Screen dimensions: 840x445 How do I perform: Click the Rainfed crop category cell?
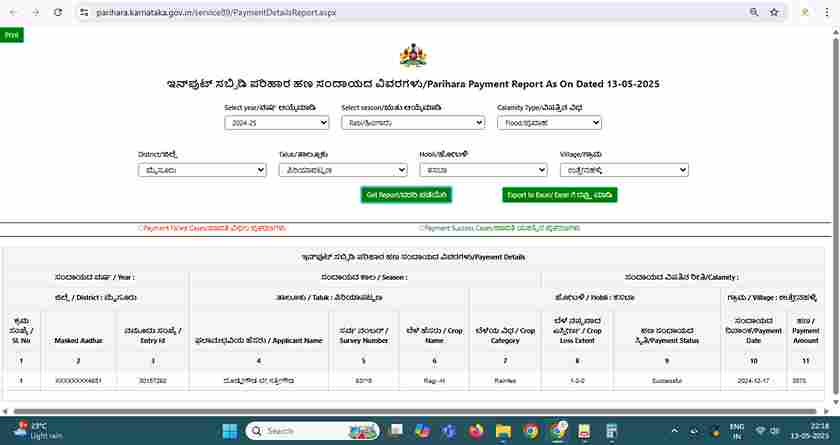tap(505, 381)
